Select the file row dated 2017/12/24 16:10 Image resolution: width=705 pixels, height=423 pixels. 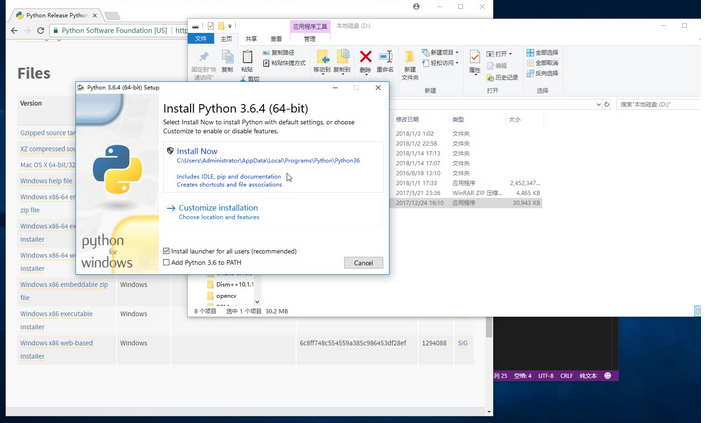click(468, 203)
